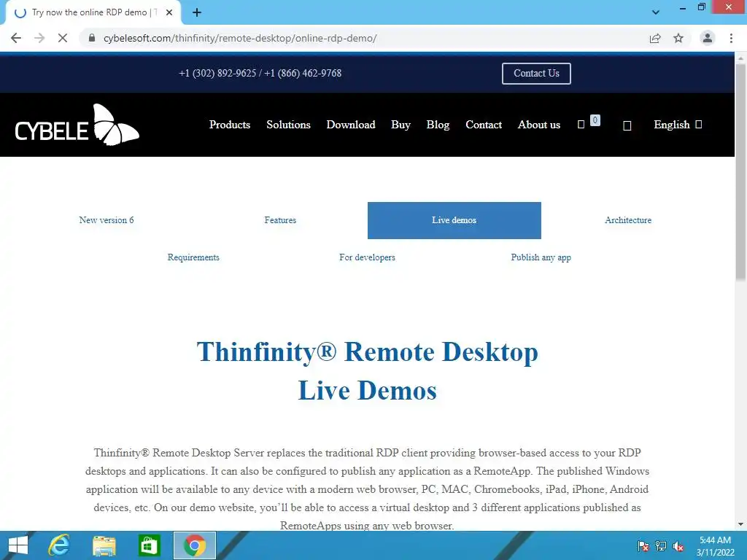Viewport: 747px width, 560px height.
Task: Click the Chrome taskbar icon
Action: 194,545
